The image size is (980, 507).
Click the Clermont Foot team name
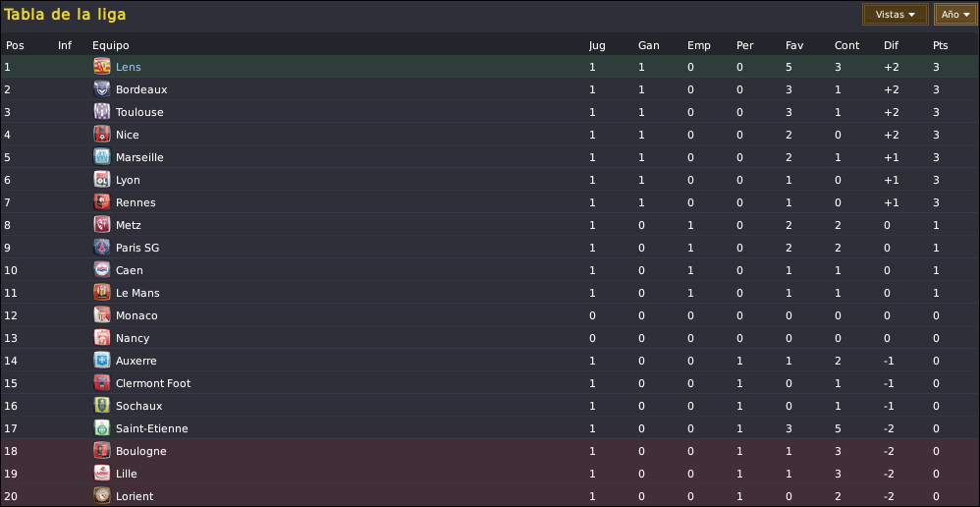tap(153, 383)
